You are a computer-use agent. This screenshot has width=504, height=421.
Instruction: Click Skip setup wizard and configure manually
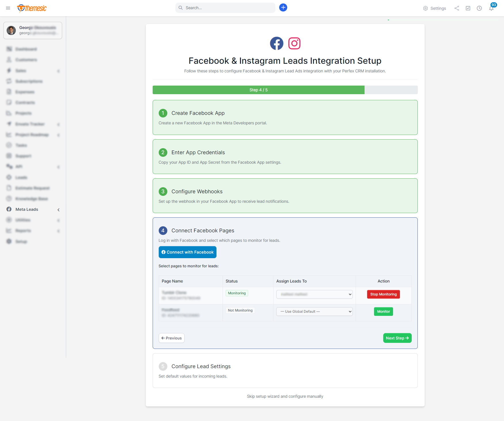tap(285, 396)
